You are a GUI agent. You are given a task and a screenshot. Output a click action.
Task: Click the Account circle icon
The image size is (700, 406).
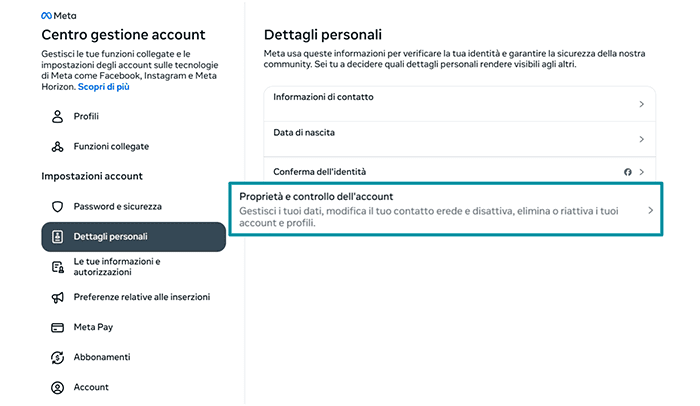(57, 387)
